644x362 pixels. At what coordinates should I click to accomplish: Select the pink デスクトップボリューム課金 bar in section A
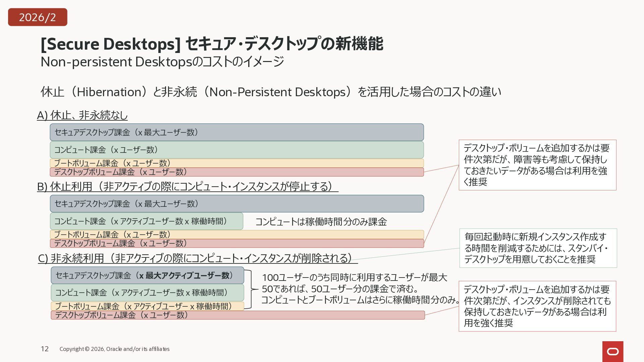click(x=236, y=172)
